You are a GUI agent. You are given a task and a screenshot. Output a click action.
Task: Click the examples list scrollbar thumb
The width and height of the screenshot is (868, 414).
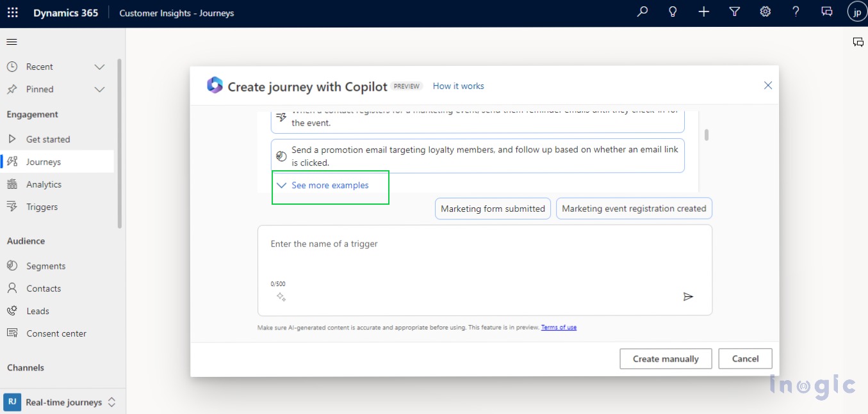[x=707, y=135]
